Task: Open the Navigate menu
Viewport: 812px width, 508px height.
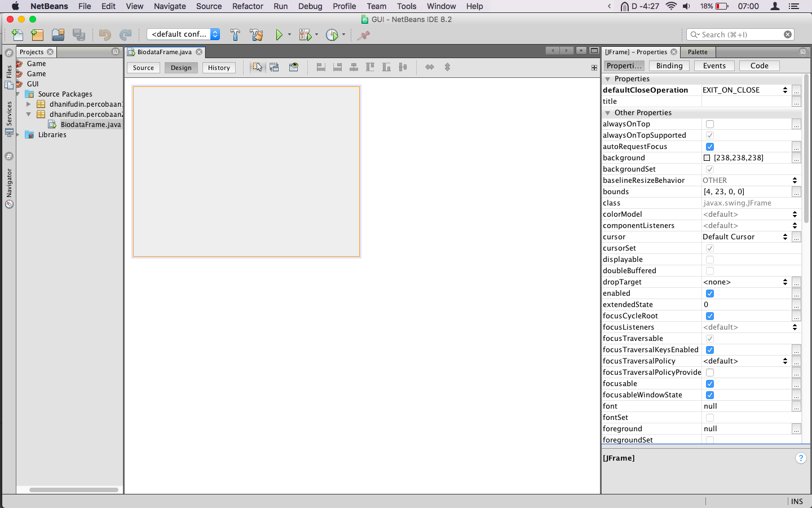Action: [x=170, y=6]
